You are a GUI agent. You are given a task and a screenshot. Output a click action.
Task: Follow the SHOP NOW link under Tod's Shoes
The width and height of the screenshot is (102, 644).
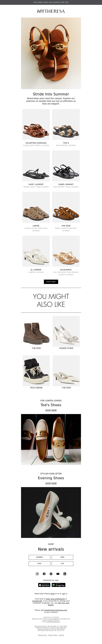coord(51,410)
